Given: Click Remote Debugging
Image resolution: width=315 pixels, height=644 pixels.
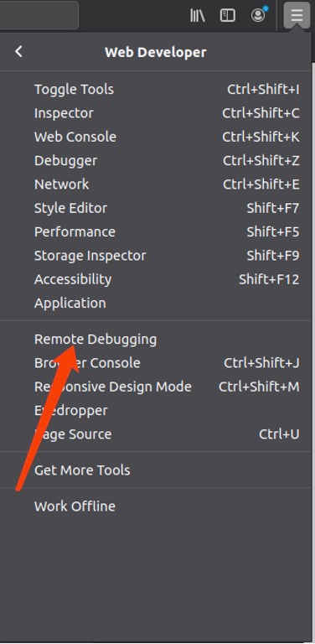Looking at the screenshot, I should (157, 340).
